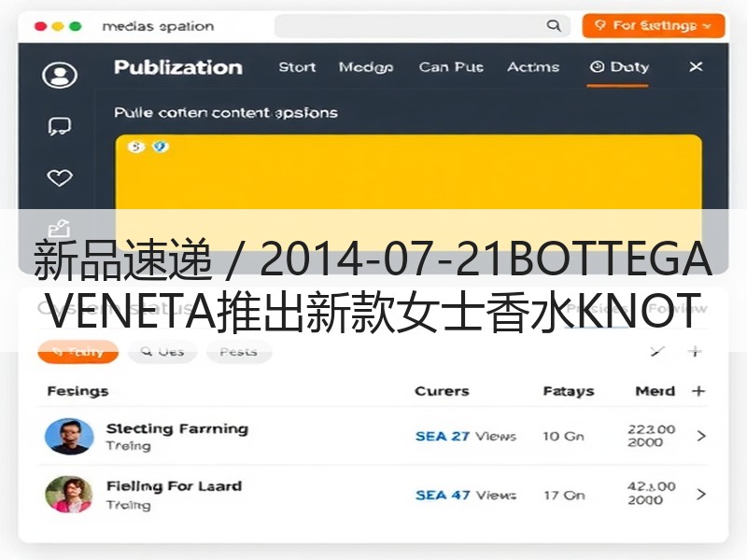Click the magnifier search icon
The height and width of the screenshot is (560, 747).
click(x=554, y=26)
